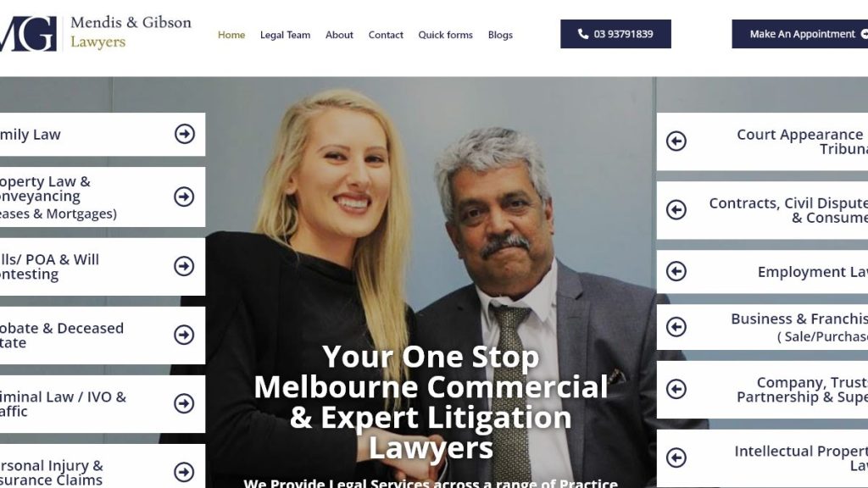Click left-arrow icon beside Employment Law
Screen dimensions: 868x488
[676, 271]
